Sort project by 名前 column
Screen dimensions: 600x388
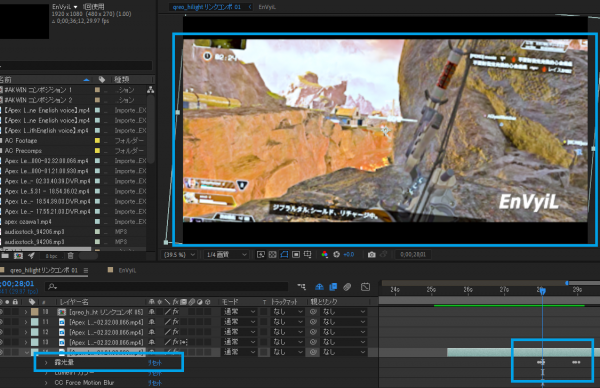pos(5,80)
